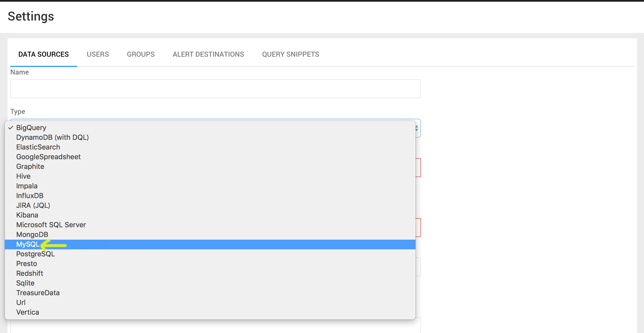
Task: Select PostgreSQL from the type list
Action: coord(35,254)
